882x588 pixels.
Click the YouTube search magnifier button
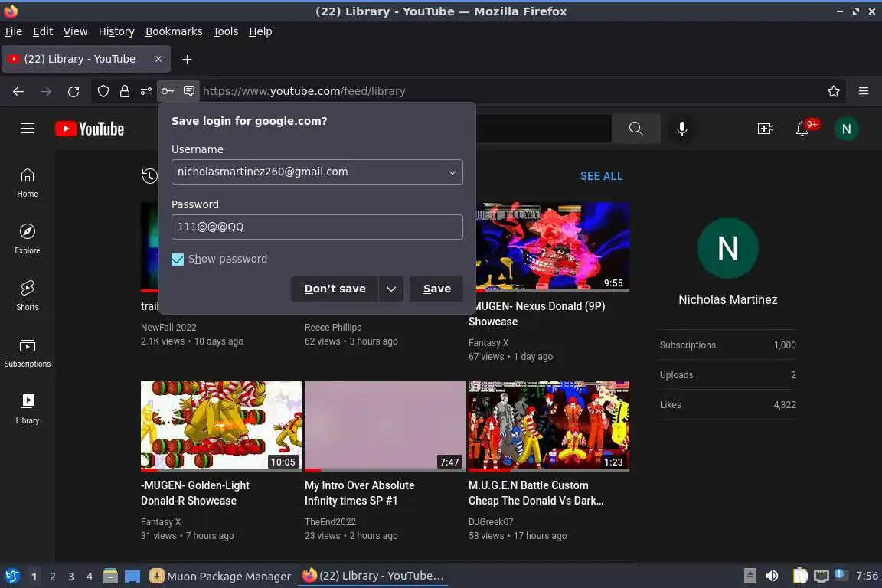[x=635, y=129]
